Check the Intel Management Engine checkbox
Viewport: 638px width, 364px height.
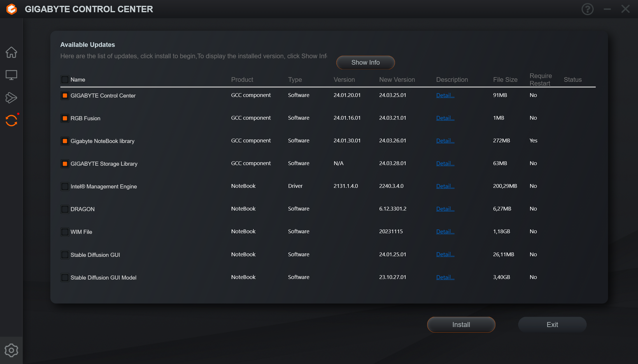(x=65, y=186)
